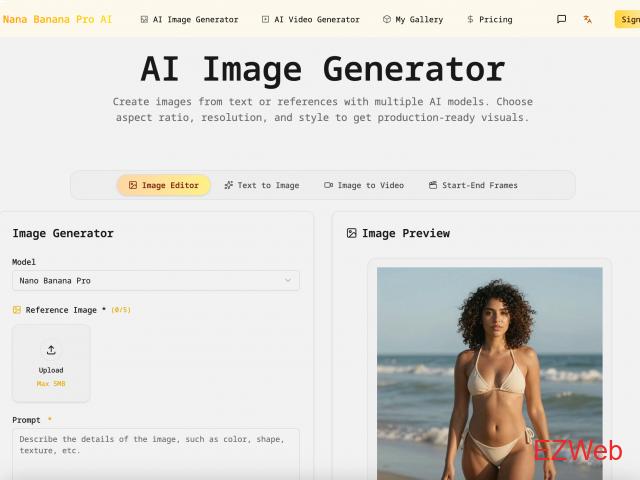Click the Image Preview header icon
The image size is (640, 480).
351,233
